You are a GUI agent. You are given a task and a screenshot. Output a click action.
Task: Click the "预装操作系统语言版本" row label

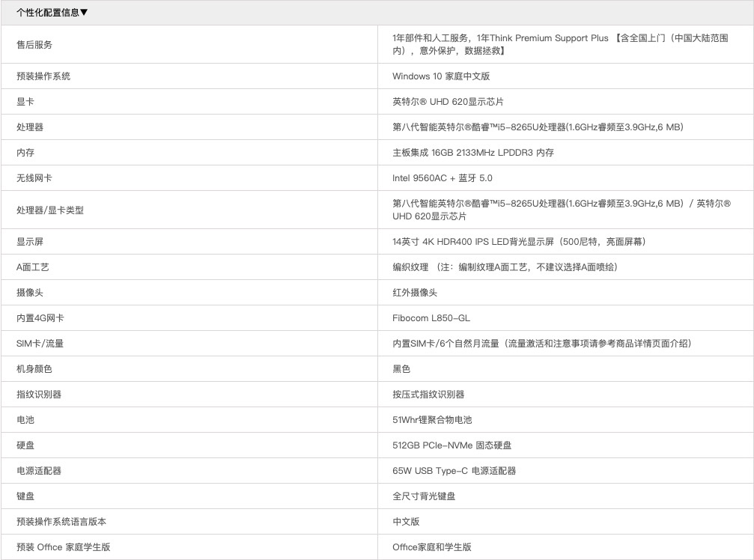click(61, 522)
